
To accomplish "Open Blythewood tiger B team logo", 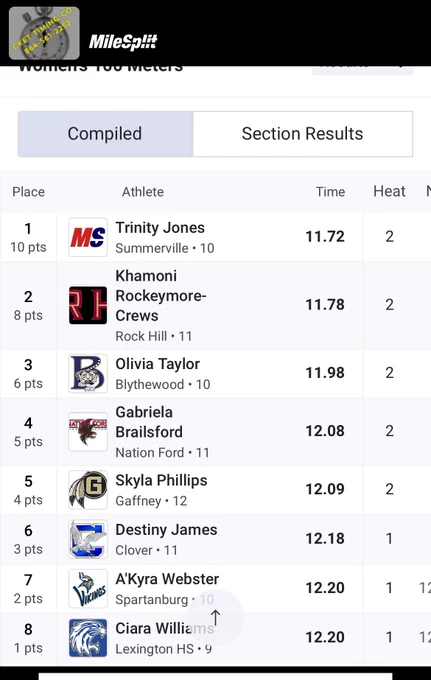I will [x=88, y=373].
